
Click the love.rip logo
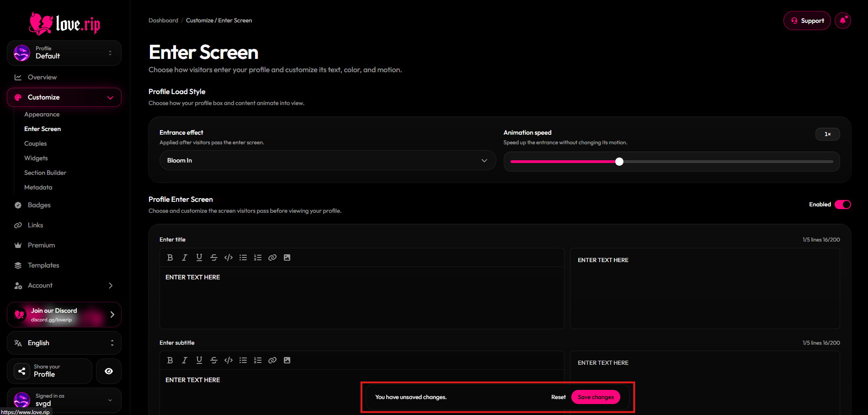[x=64, y=23]
